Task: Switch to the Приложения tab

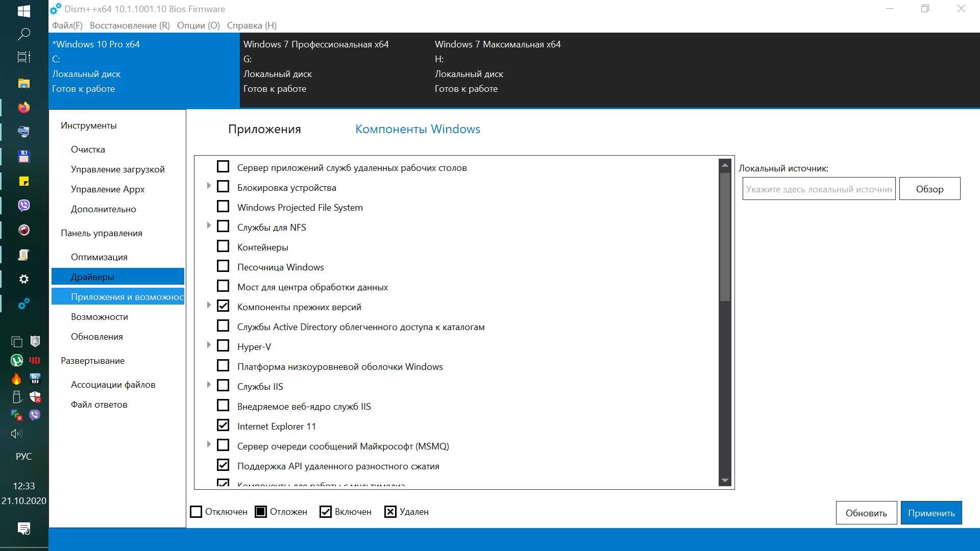Action: click(x=264, y=129)
